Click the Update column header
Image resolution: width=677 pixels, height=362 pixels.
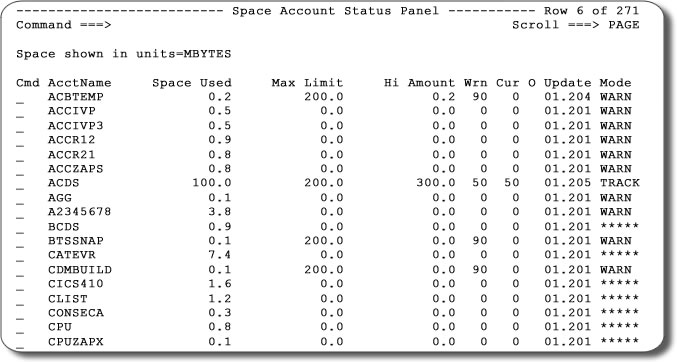click(x=567, y=83)
